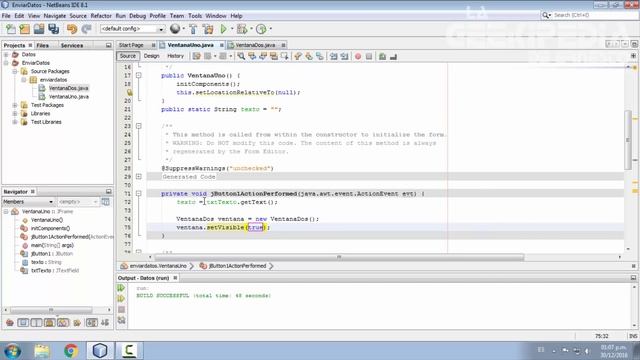Select VentanaUno.java in the Projects tree
The width and height of the screenshot is (640, 360).
click(69, 97)
